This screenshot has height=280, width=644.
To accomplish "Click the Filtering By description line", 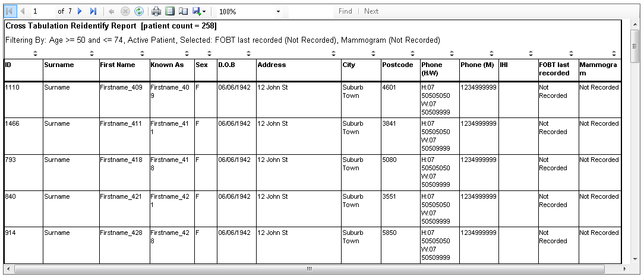I will coord(223,40).
